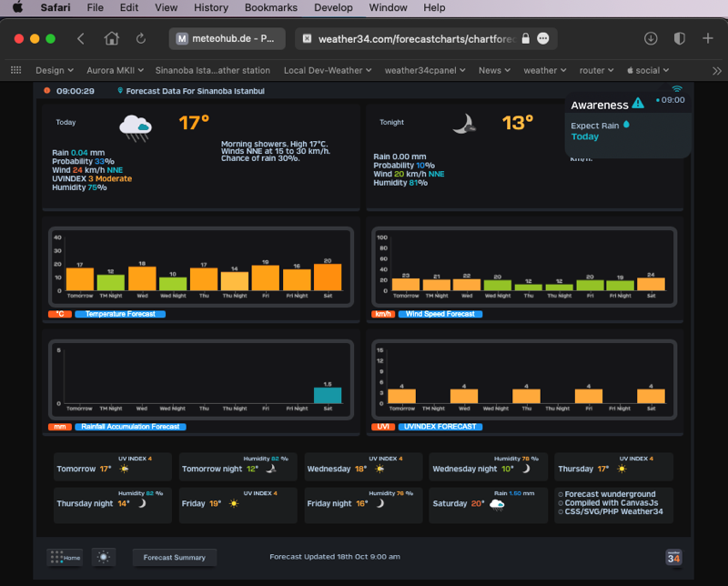Expand the weather bookmarks folder
This screenshot has height=586, width=728.
coord(544,71)
